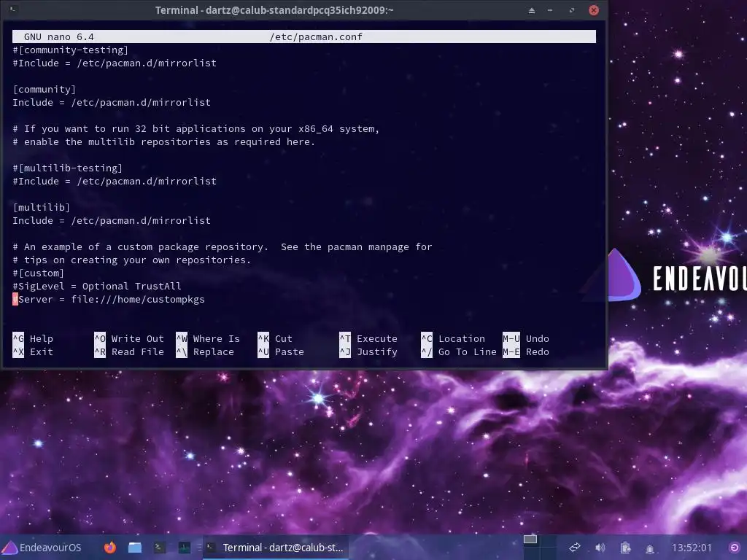Launch a new terminal from the panel

(x=160, y=548)
